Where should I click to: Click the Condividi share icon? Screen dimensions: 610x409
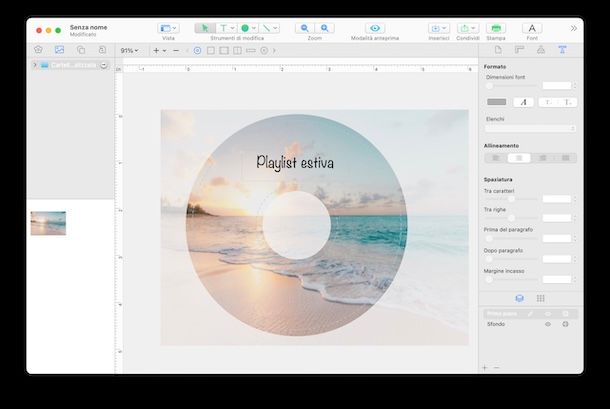click(467, 28)
